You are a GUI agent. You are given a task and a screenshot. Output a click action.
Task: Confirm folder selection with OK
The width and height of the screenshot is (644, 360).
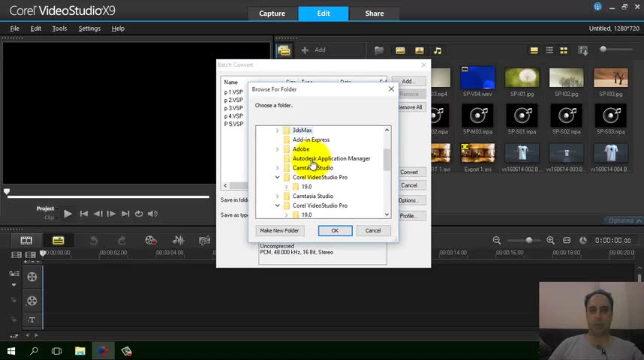tap(336, 231)
